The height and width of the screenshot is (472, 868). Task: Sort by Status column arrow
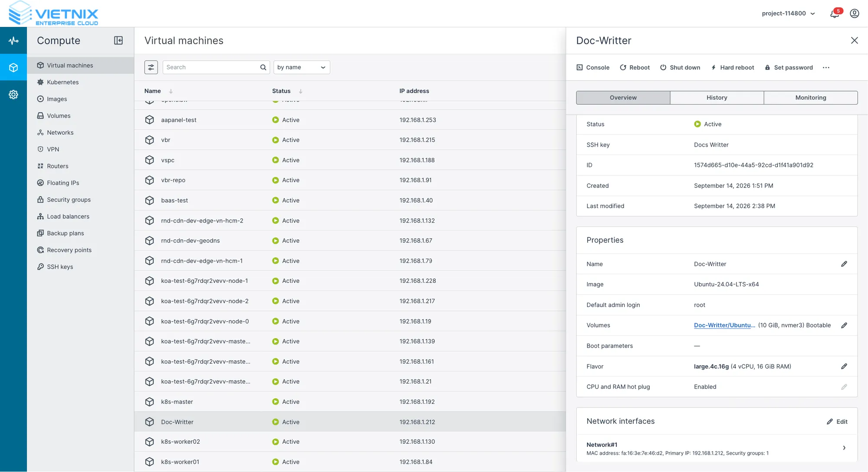coord(301,91)
